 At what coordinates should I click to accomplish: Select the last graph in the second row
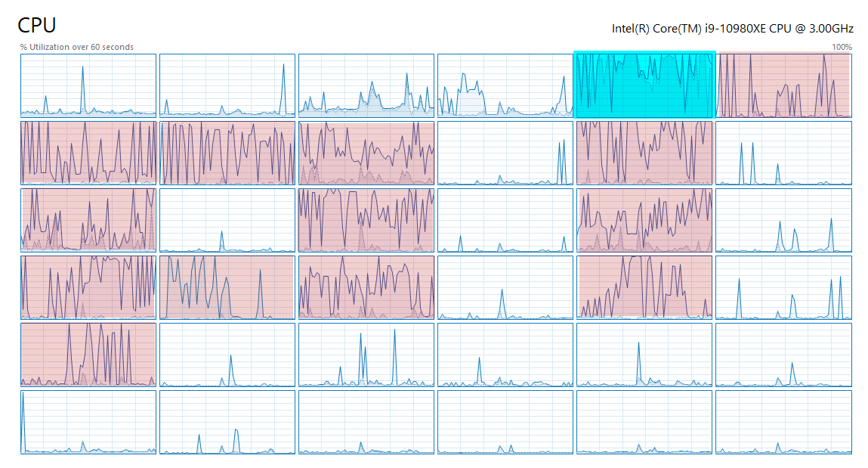(784, 153)
